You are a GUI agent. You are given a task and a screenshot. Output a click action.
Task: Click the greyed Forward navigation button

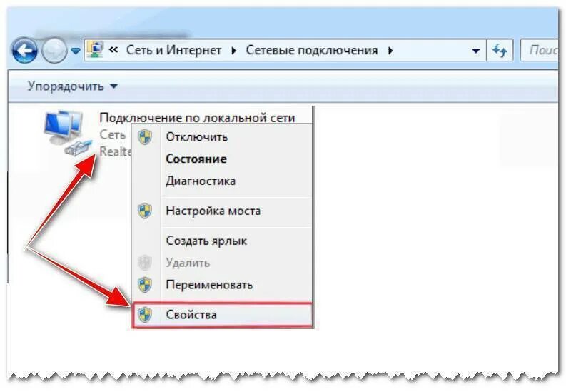point(54,51)
